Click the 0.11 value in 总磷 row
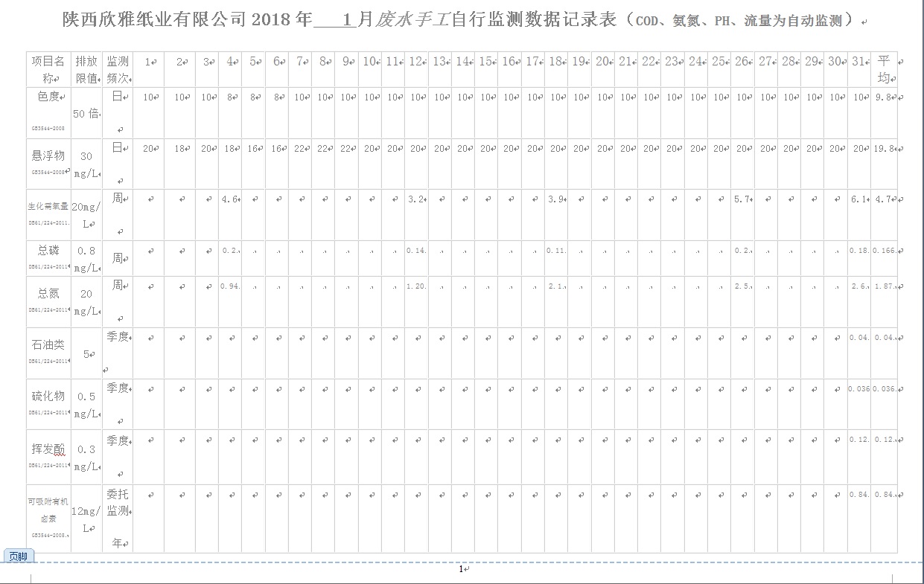Image resolution: width=924 pixels, height=584 pixels. [556, 251]
